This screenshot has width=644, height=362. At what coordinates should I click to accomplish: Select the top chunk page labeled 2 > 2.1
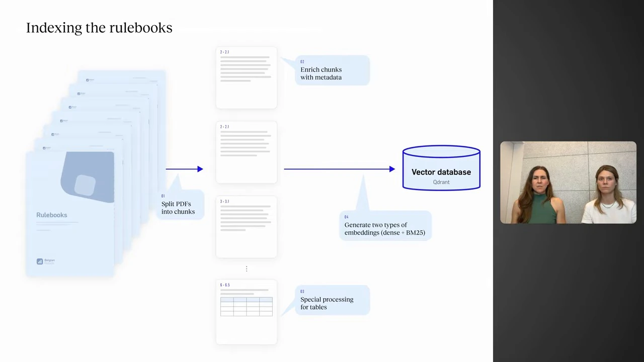247,77
